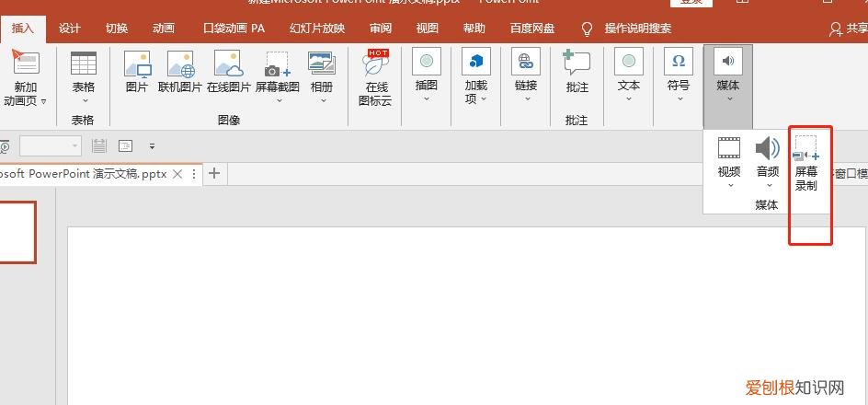Image resolution: width=868 pixels, height=405 pixels.
Task: Click the 媒体 media icon
Action: [728, 62]
